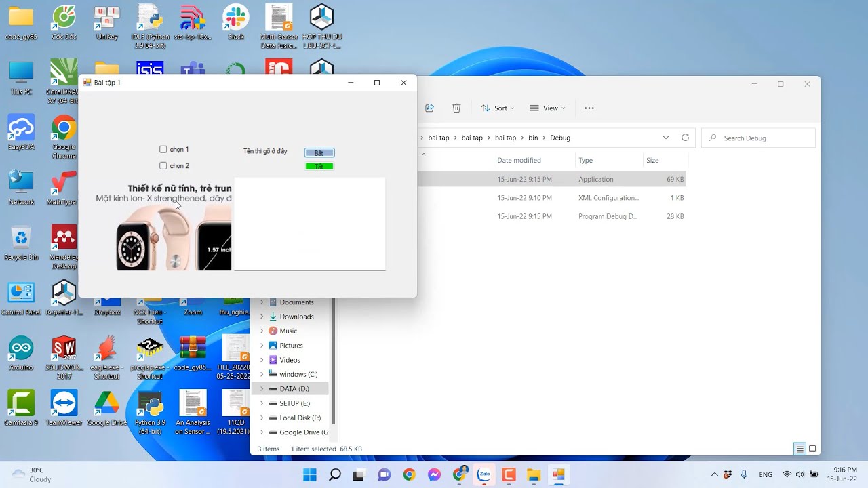Select the "bin" breadcrumb in address bar
The height and width of the screenshot is (488, 868).
pyautogui.click(x=533, y=138)
